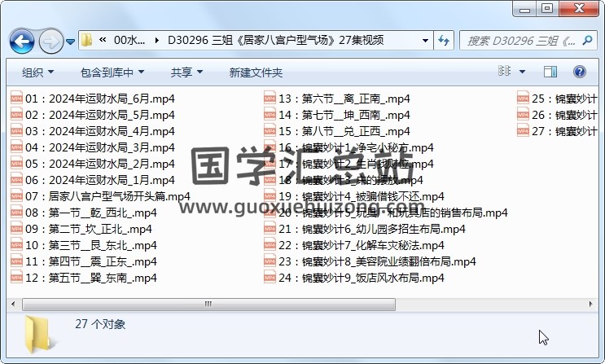The width and height of the screenshot is (605, 364).
Task: Click MP4 icon of file 06 1月
Action: (16, 180)
